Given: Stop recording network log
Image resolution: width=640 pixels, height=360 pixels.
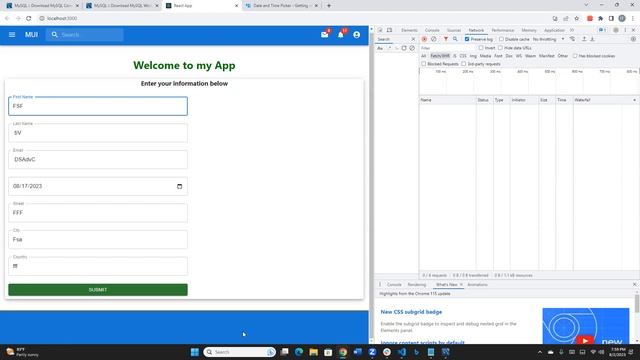Looking at the screenshot, I should [424, 39].
